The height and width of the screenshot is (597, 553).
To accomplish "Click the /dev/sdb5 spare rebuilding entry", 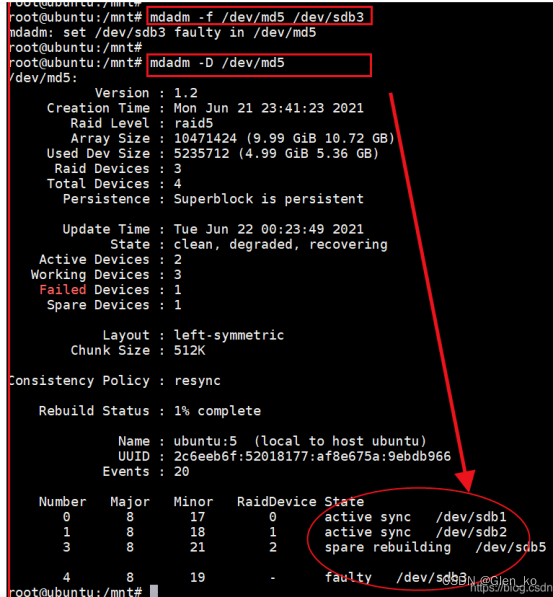I will click(435, 547).
